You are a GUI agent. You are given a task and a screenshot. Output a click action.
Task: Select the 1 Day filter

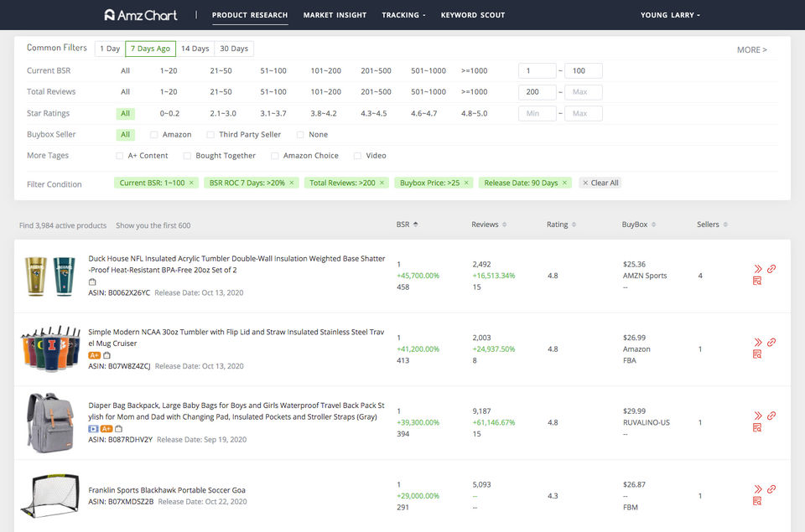coord(110,49)
